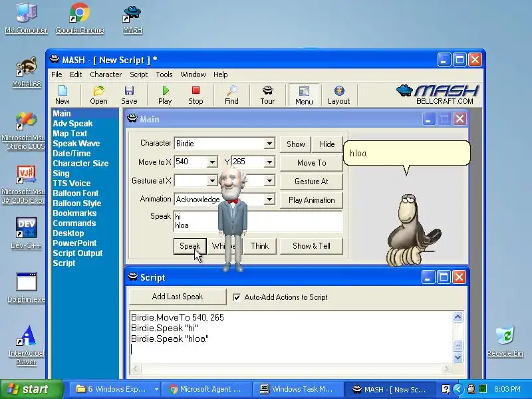Open the Find tool in the toolbar
Screen dimensions: 532x399
pos(231,95)
